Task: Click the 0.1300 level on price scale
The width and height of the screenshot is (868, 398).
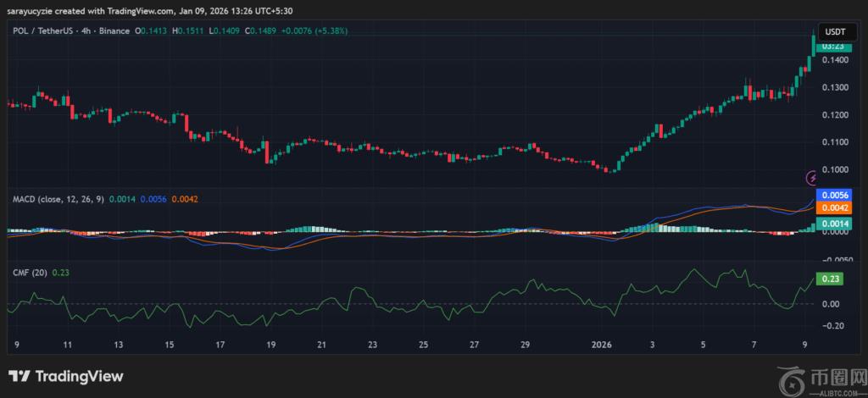Action: pos(836,88)
